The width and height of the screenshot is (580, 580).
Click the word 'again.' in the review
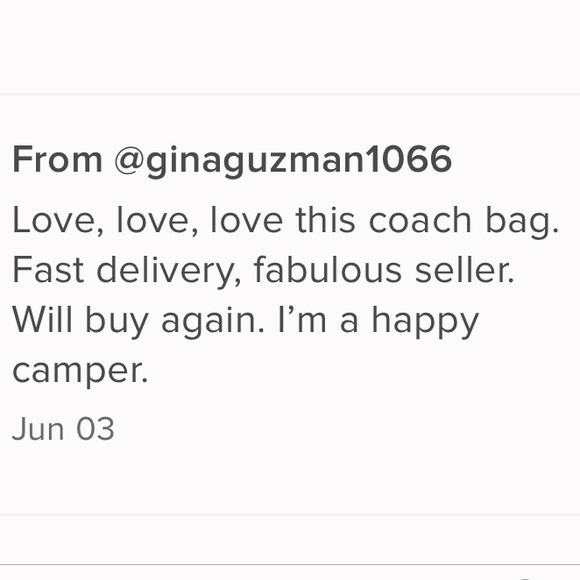(213, 322)
